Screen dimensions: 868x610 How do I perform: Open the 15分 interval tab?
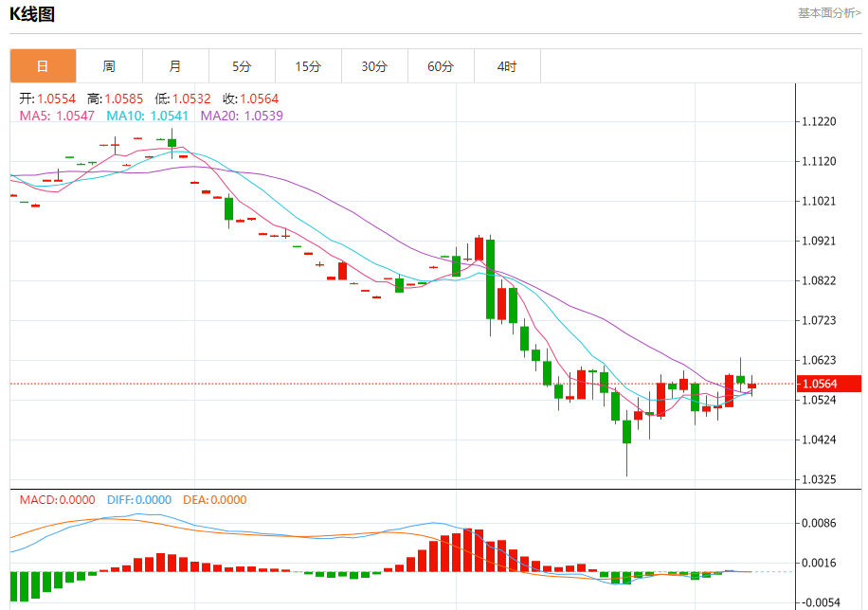tap(308, 66)
